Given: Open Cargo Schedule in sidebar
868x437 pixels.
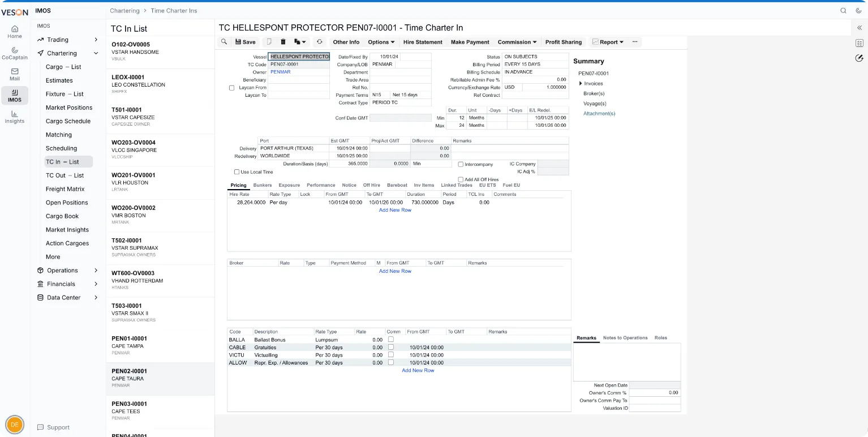Looking at the screenshot, I should 68,121.
